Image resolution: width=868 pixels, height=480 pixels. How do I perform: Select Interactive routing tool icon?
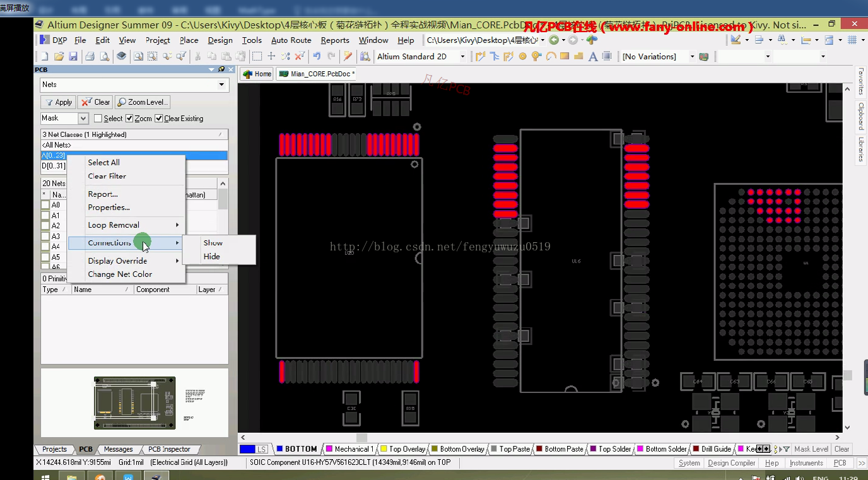[481, 56]
